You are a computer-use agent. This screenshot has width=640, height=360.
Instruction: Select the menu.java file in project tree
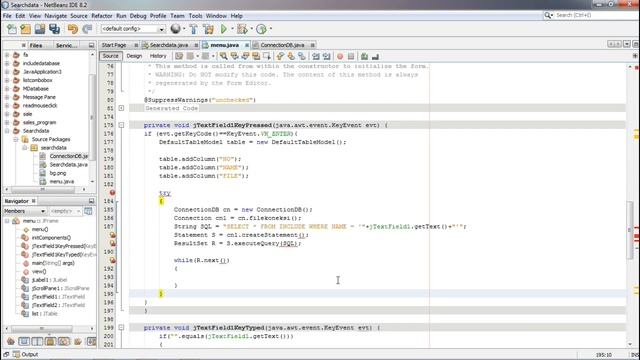click(x=62, y=182)
